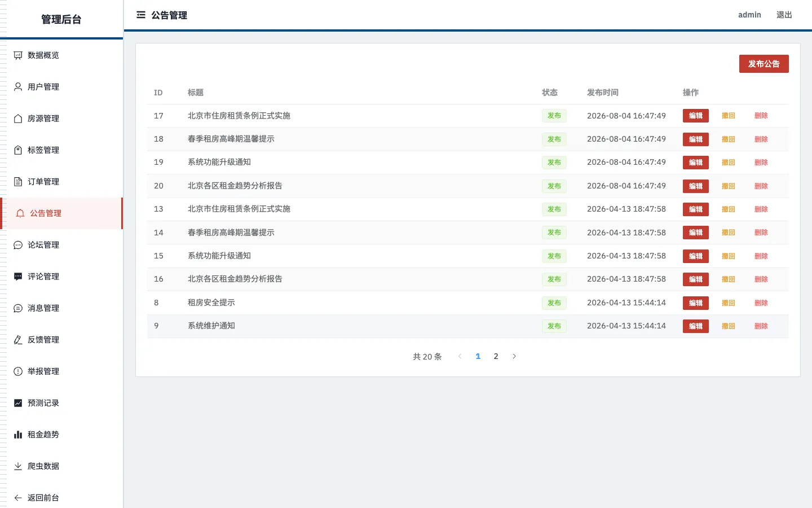Open 房源管理 menu item
Image resolution: width=812 pixels, height=508 pixels.
[x=61, y=119]
